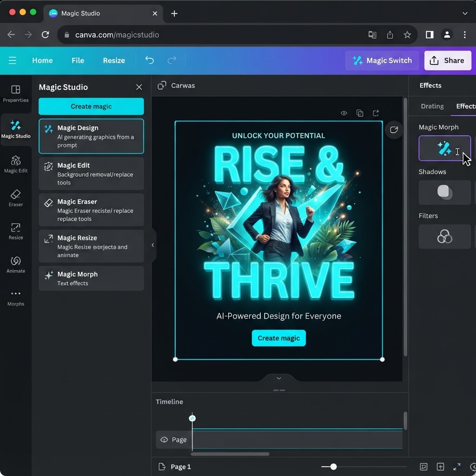Click the Undo arrow
Screen dimensions: 476x476
(149, 60)
